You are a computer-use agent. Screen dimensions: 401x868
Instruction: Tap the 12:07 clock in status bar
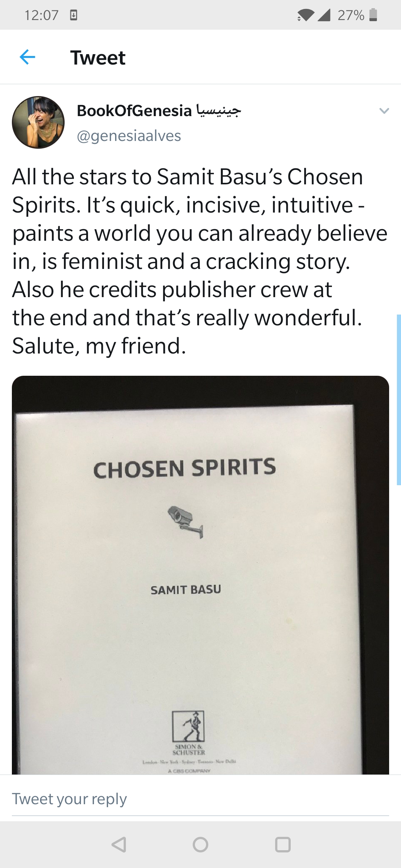click(42, 15)
